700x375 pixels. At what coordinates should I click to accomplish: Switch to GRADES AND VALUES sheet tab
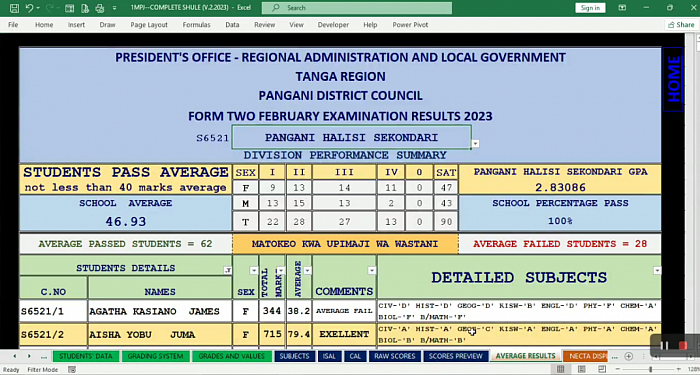[x=231, y=356]
